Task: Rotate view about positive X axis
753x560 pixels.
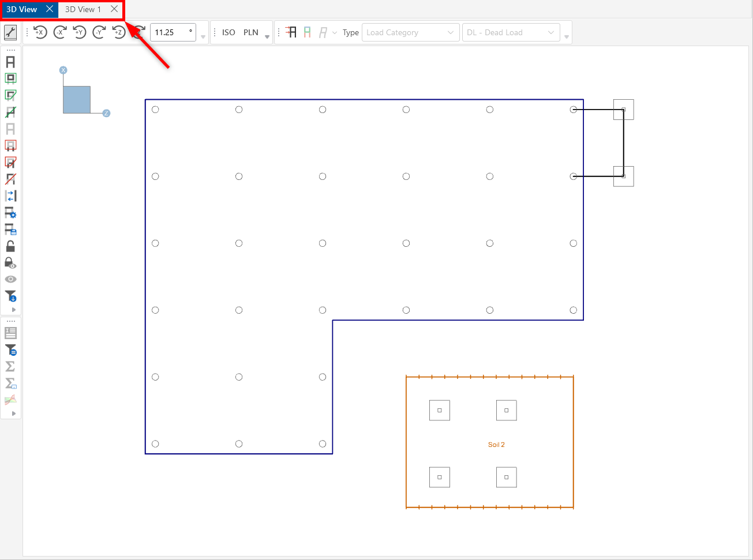Action: pyautogui.click(x=40, y=32)
